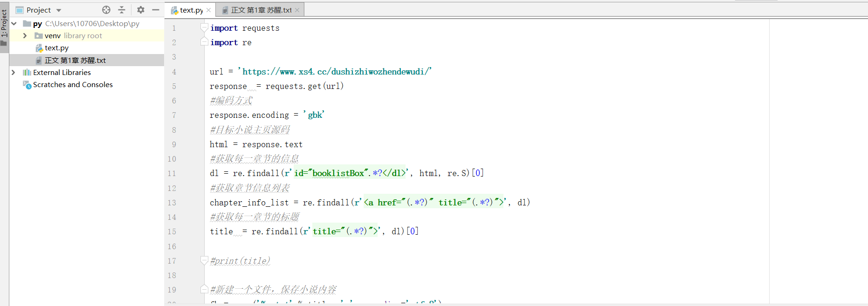Click the Collapse All icon in Project panel
868x306 pixels.
(122, 10)
